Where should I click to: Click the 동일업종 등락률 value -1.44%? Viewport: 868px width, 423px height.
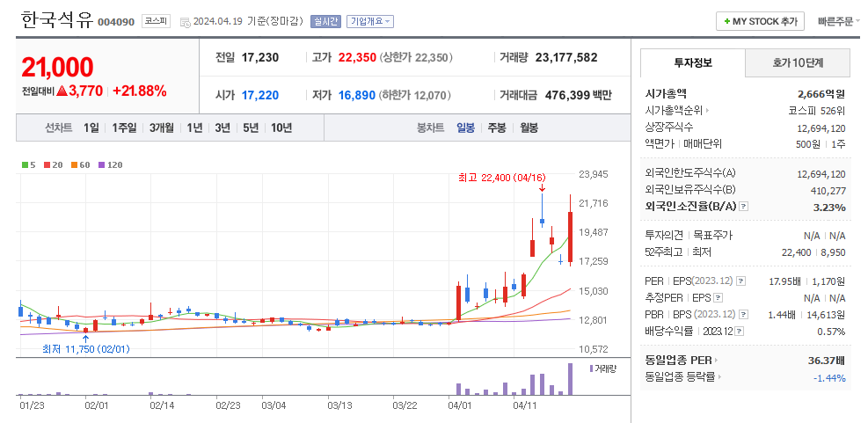coord(830,378)
